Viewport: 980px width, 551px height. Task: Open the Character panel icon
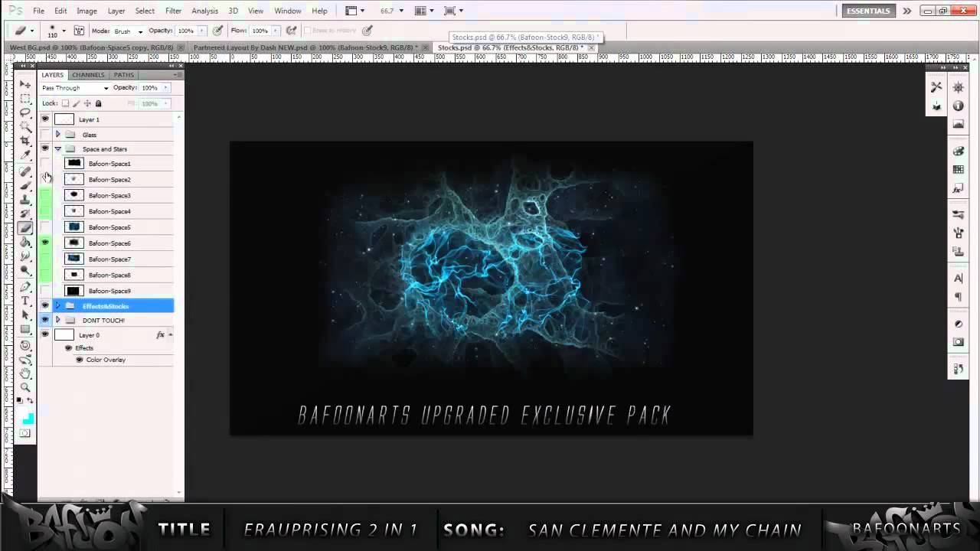pyautogui.click(x=958, y=279)
